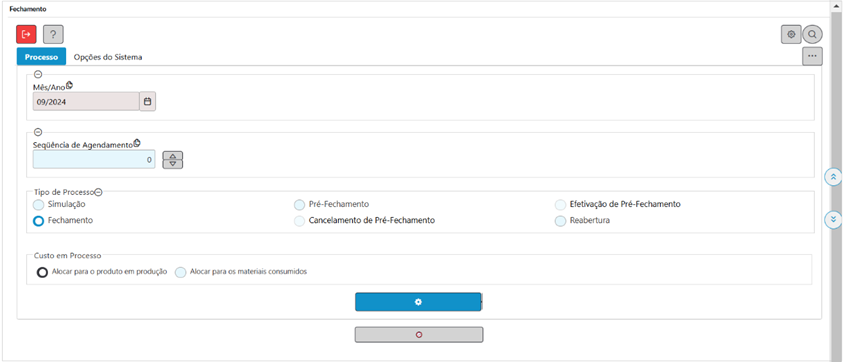Click the Seqüência de Agendamento number field
Screen dimensions: 843x362
point(94,159)
